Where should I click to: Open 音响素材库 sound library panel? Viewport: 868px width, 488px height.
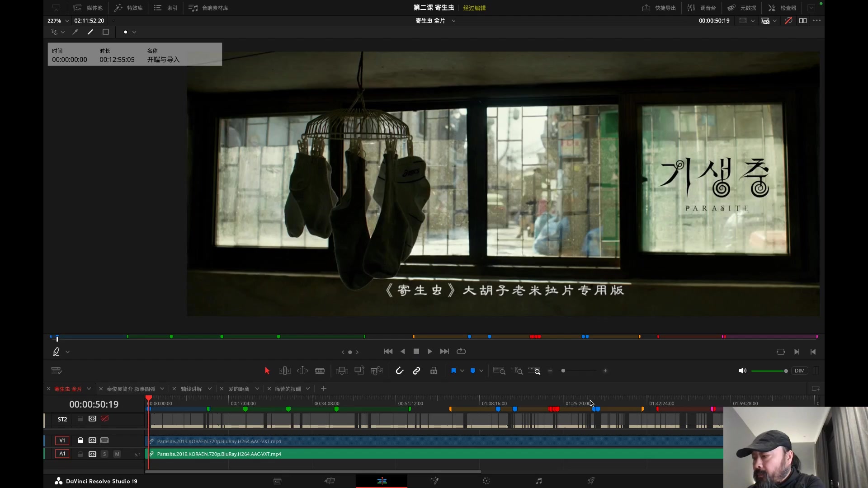click(x=208, y=8)
